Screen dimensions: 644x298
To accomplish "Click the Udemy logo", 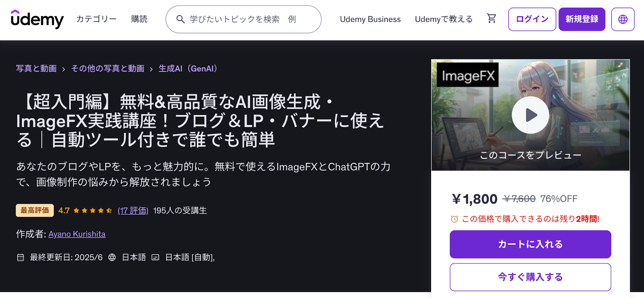I will [x=37, y=19].
